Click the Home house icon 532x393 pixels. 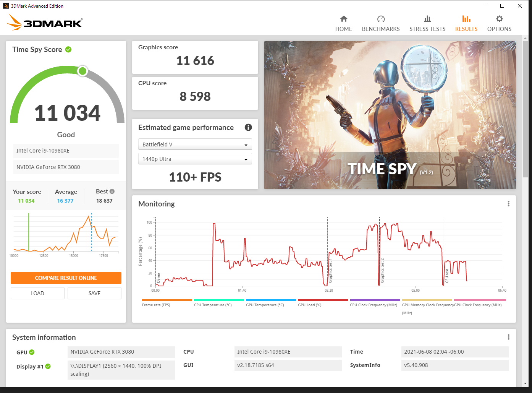[344, 19]
